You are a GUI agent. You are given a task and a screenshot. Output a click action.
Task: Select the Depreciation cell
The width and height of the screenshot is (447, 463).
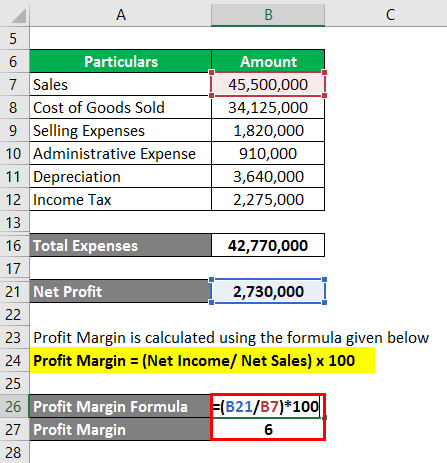pos(120,176)
